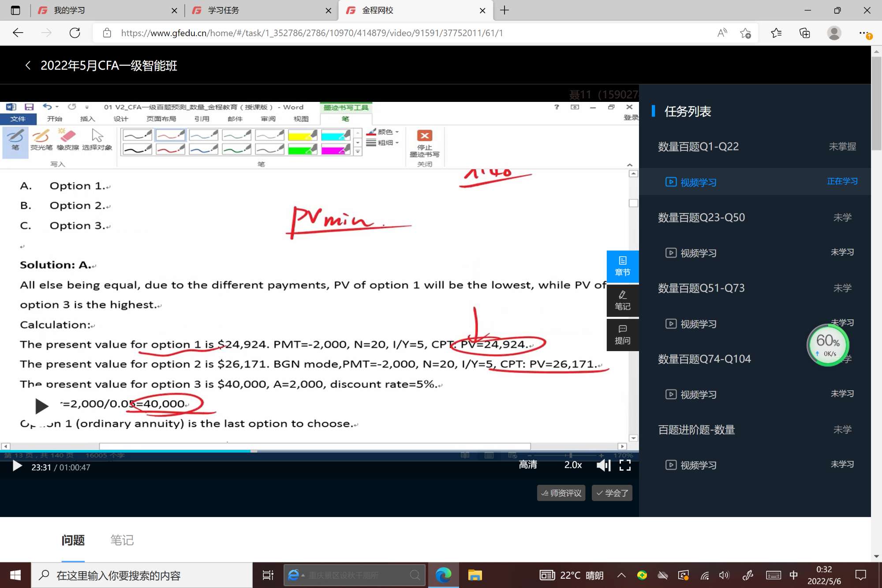This screenshot has width=882, height=588.
Task: Open the 插入 tab in Word
Action: pyautogui.click(x=87, y=119)
